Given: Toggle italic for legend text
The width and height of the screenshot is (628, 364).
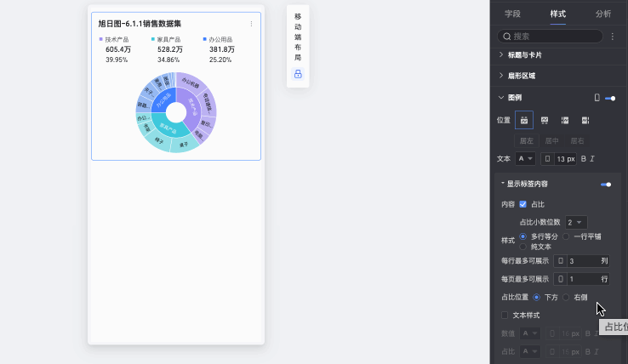Looking at the screenshot, I should point(592,159).
